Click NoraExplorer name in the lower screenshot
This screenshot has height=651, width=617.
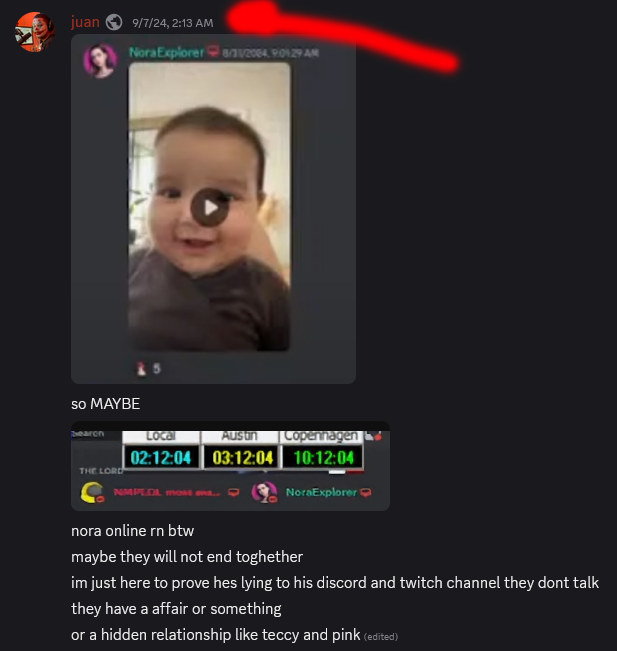[321, 492]
